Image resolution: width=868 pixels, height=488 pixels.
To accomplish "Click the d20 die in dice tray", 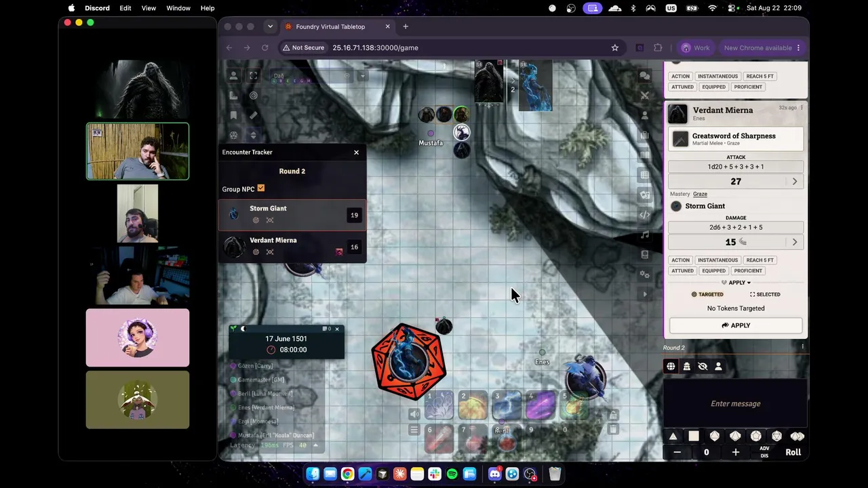I will 776,436.
